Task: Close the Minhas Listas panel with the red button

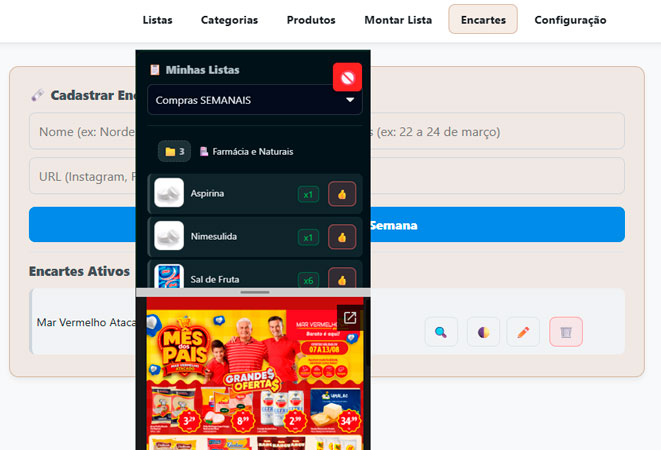Action: click(347, 77)
